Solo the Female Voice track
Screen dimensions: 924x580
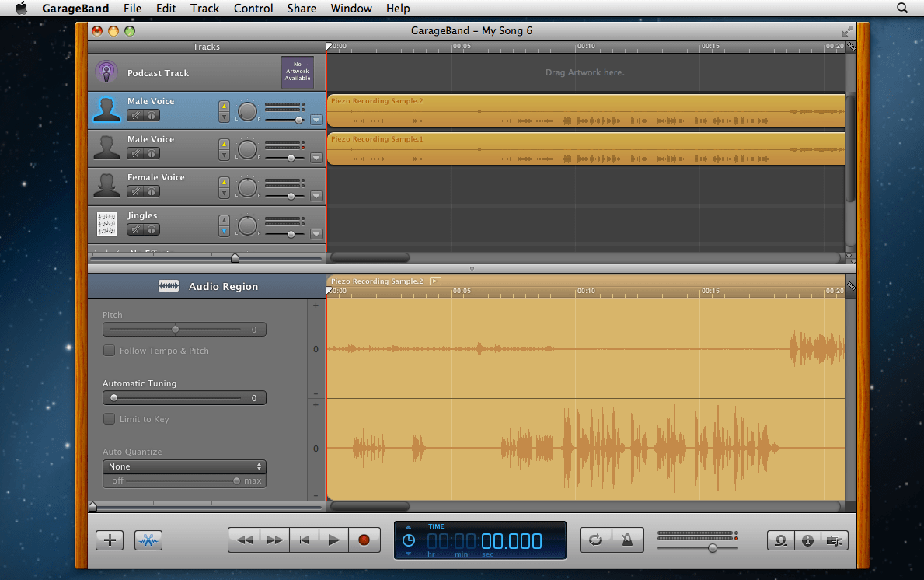point(152,191)
